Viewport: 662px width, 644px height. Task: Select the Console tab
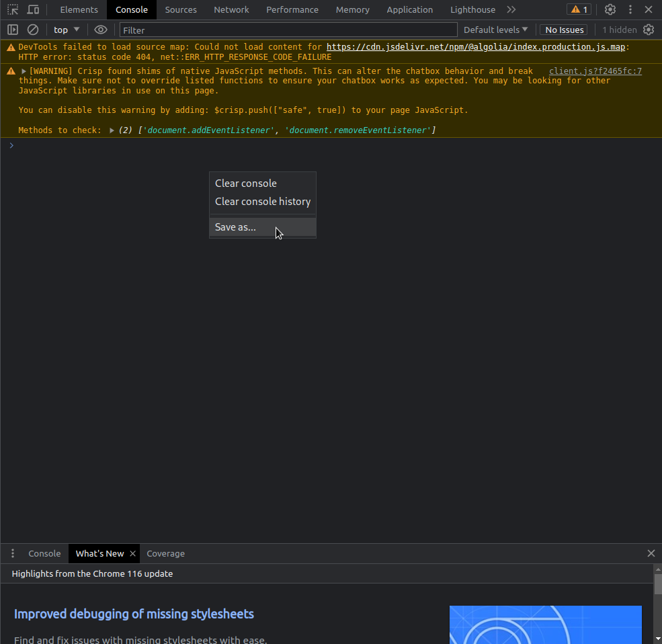[131, 9]
